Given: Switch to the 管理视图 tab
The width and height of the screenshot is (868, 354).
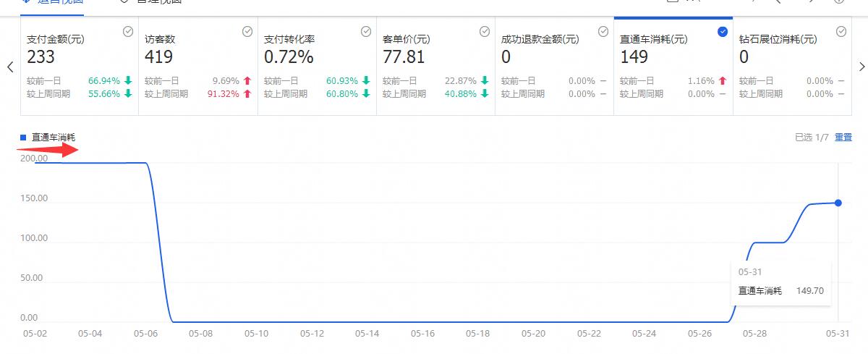Looking at the screenshot, I should click(150, 2).
